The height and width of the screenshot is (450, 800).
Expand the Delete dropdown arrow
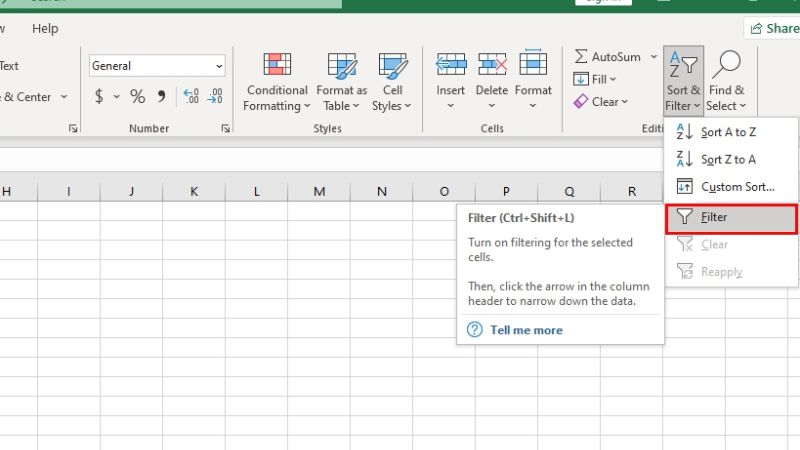coord(491,106)
